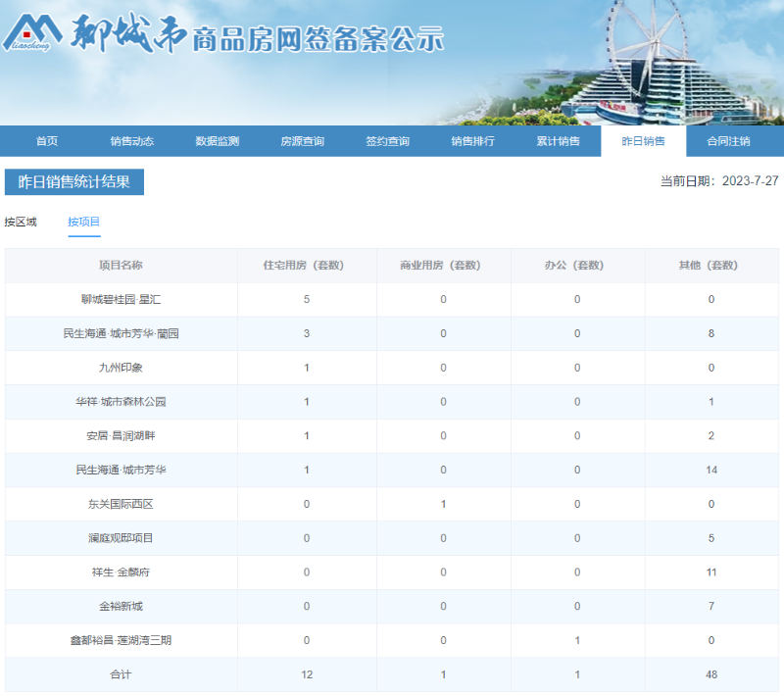View the 累计销售 cumulative sales page
The height and width of the screenshot is (696, 784).
click(561, 140)
